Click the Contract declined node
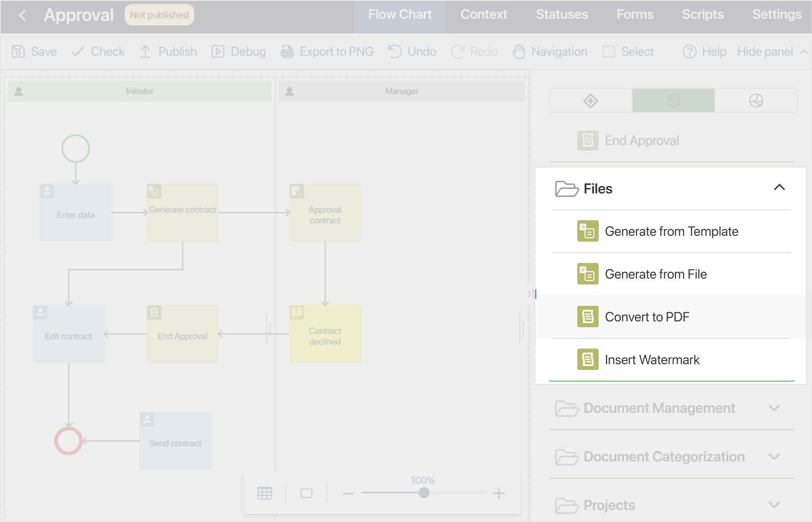The width and height of the screenshot is (812, 522). pyautogui.click(x=325, y=337)
